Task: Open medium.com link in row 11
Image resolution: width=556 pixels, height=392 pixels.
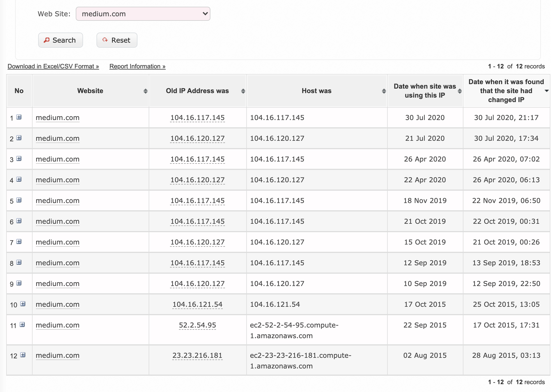Action: click(x=58, y=325)
